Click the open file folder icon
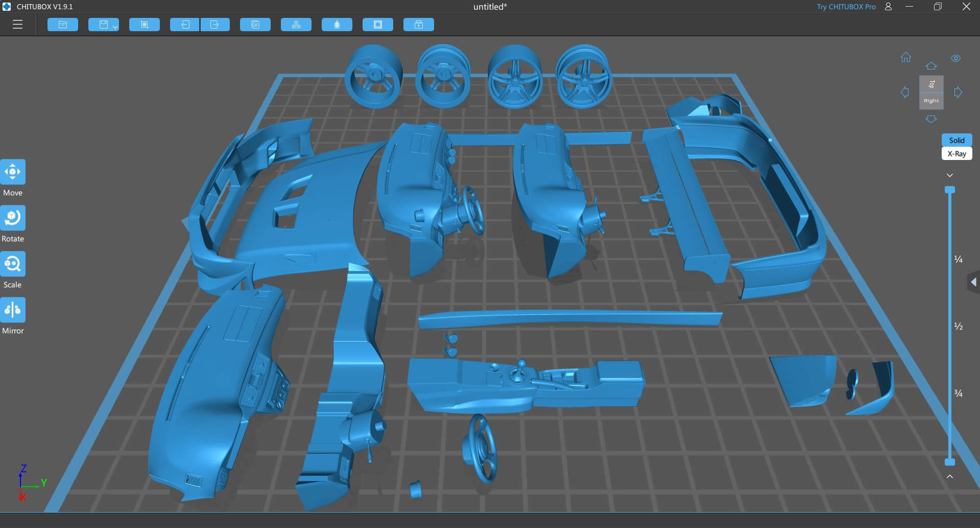 pos(63,25)
